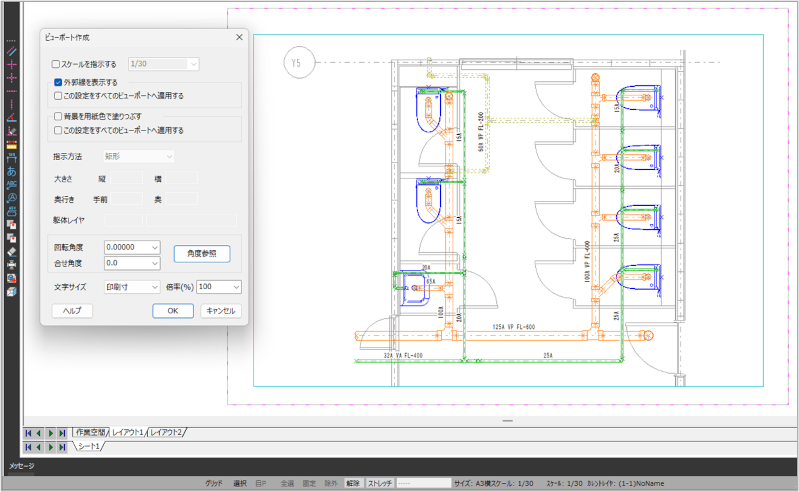
Task: Go to last sheet using sheet navigation arrow
Action: pyautogui.click(x=63, y=447)
